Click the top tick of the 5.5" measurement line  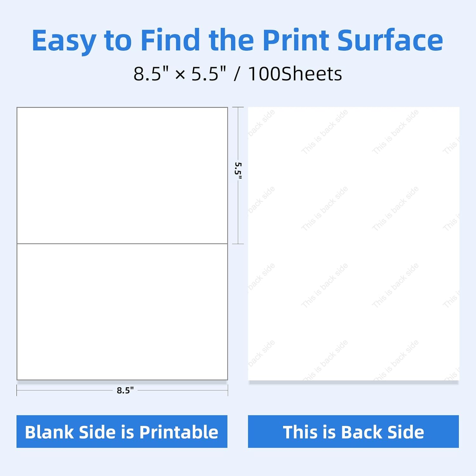coord(238,108)
